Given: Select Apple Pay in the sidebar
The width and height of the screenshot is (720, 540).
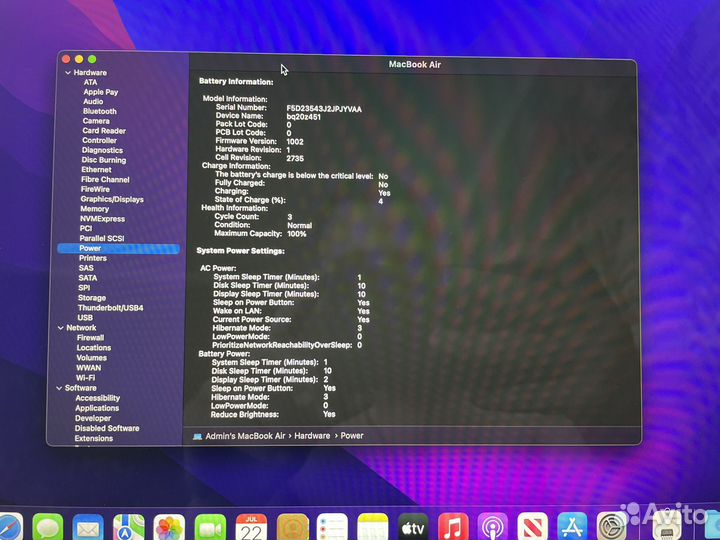Looking at the screenshot, I should coord(101,92).
